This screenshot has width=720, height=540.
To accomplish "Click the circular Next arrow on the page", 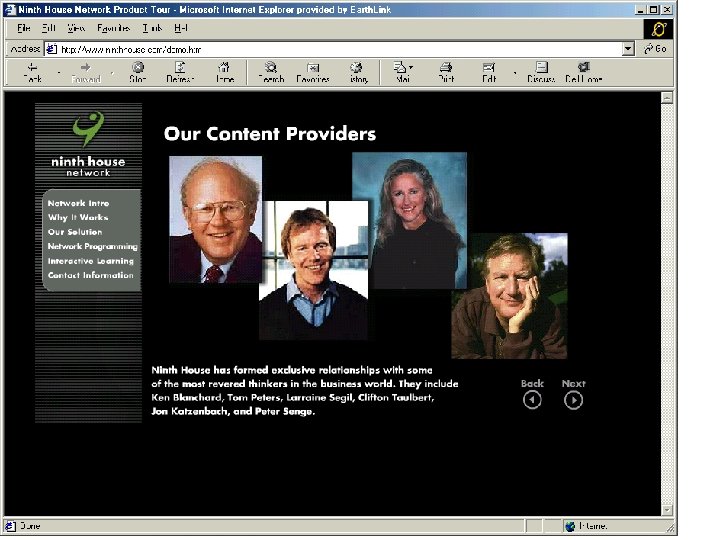I will click(573, 400).
